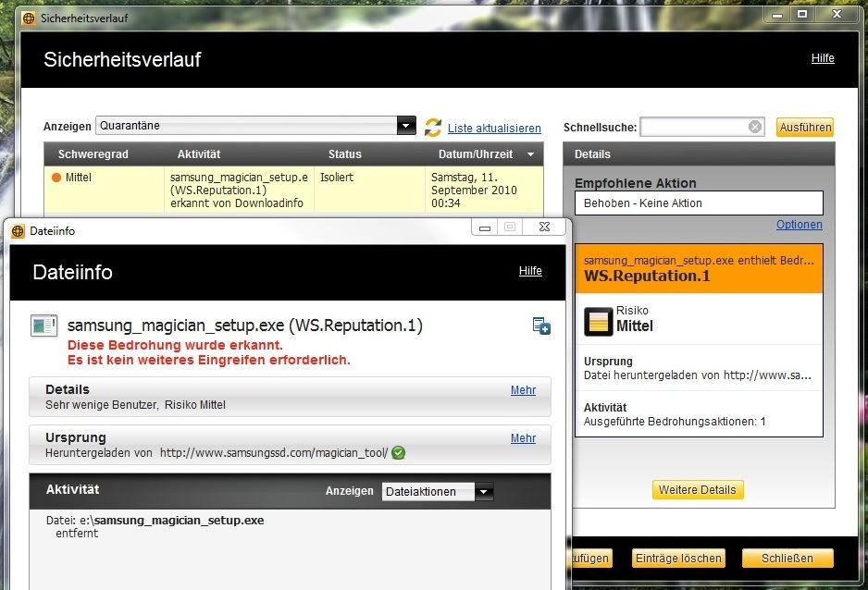Maximize the Sicherheitsverlauf window
The width and height of the screenshot is (868, 590).
click(x=802, y=15)
